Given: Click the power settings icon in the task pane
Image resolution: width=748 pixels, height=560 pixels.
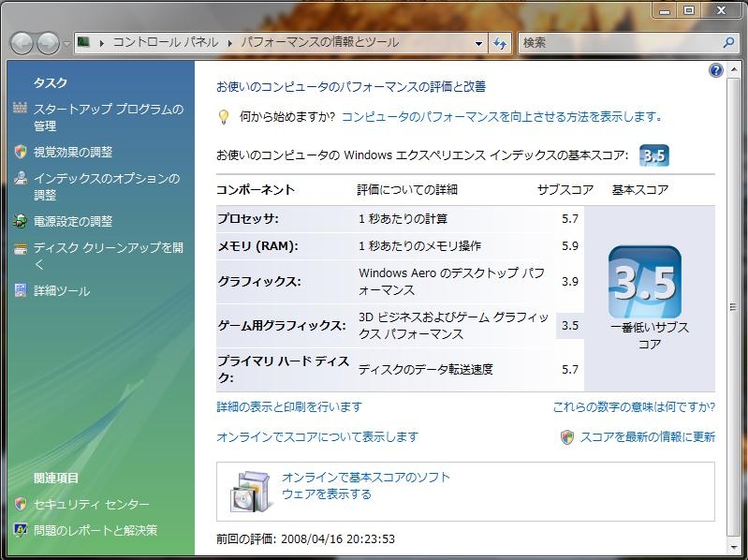Looking at the screenshot, I should click(x=20, y=221).
